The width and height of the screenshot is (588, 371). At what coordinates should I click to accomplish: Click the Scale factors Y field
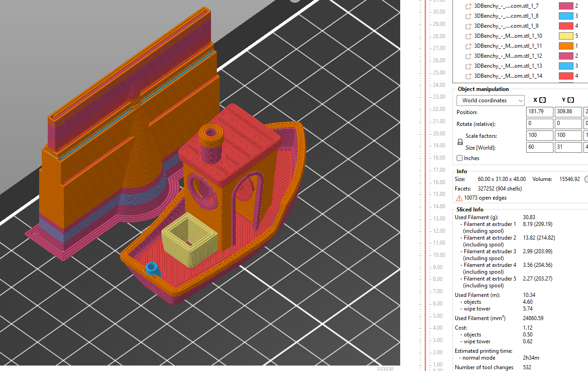pyautogui.click(x=568, y=135)
